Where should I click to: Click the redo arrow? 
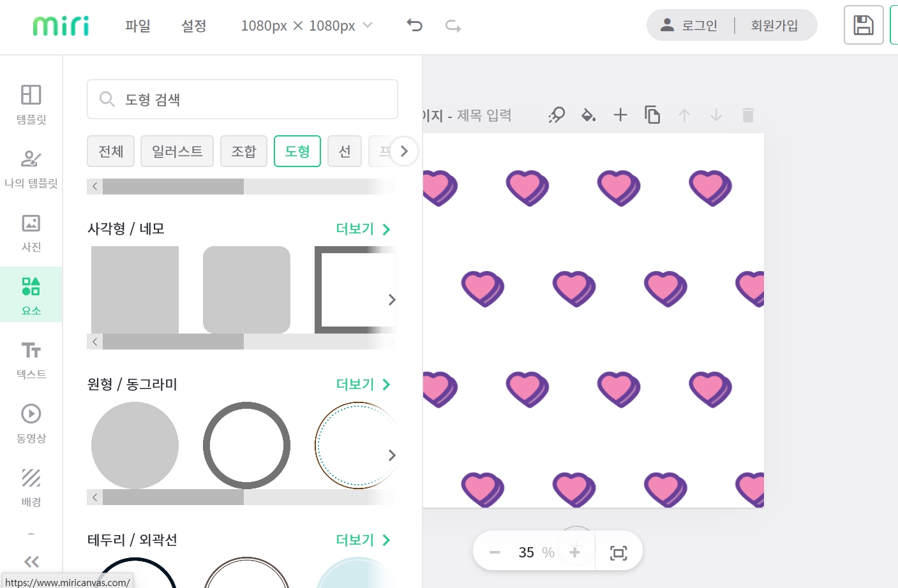(x=453, y=26)
